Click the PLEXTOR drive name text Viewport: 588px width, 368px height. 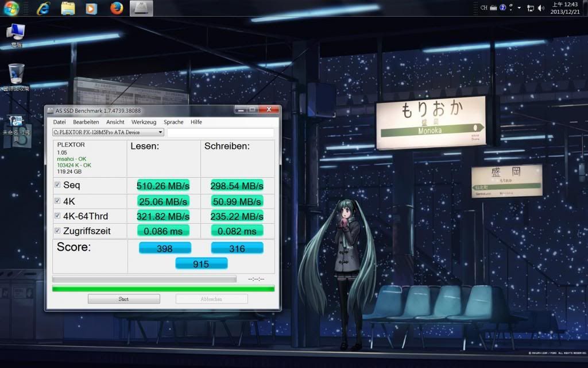point(71,144)
